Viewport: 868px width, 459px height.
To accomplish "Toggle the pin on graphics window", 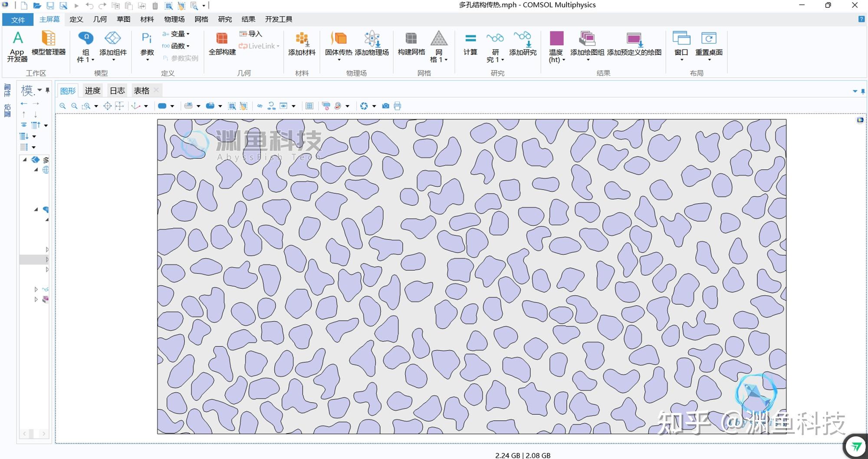I will coord(863,91).
